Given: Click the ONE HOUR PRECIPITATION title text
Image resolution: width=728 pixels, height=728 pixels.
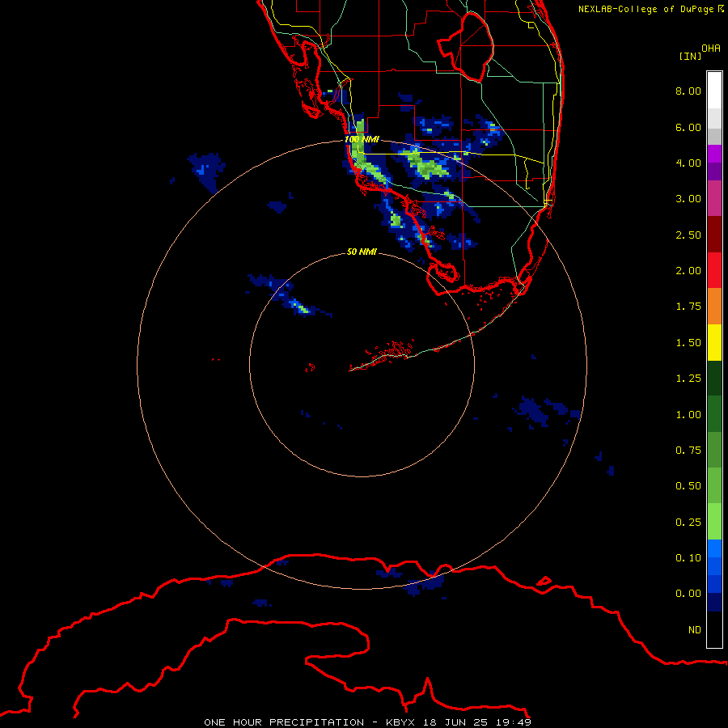Looking at the screenshot, I should 284,722.
